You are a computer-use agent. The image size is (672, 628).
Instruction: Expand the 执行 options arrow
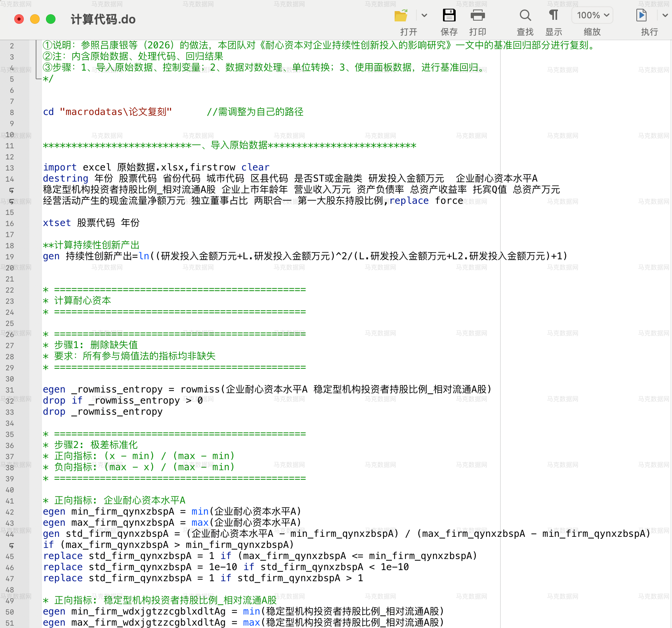[665, 15]
